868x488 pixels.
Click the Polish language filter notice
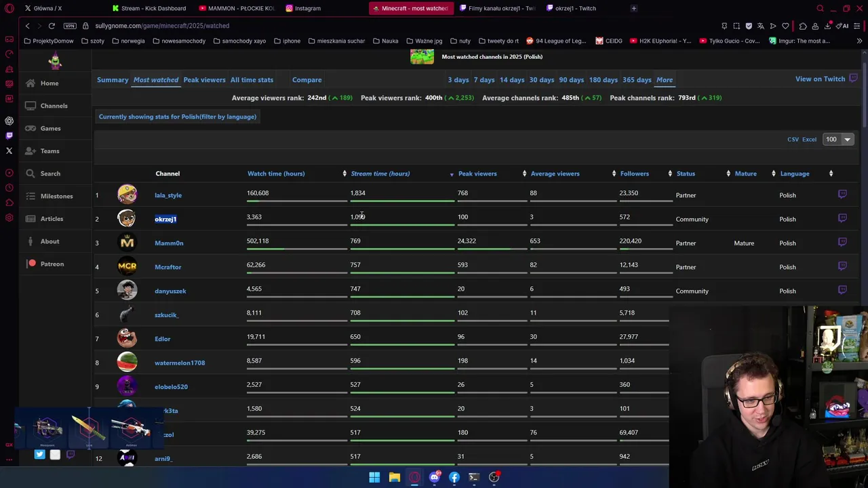(178, 117)
